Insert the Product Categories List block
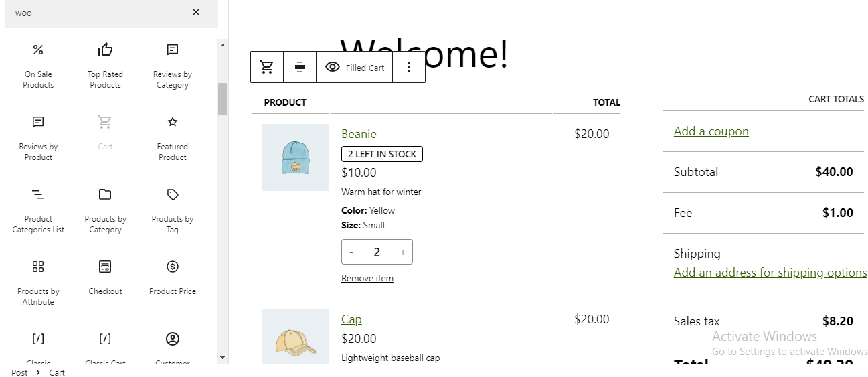This screenshot has width=868, height=377. (x=38, y=210)
